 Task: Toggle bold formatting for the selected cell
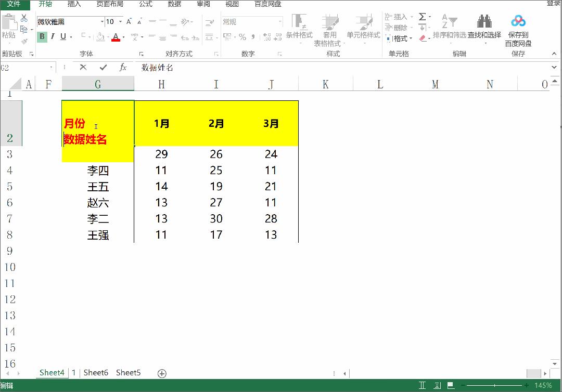tap(41, 37)
